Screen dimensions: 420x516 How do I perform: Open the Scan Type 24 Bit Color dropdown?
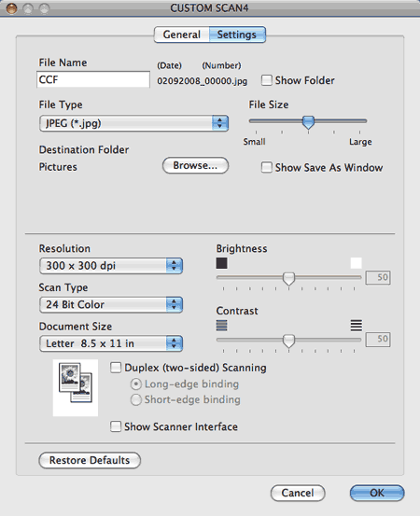click(111, 304)
